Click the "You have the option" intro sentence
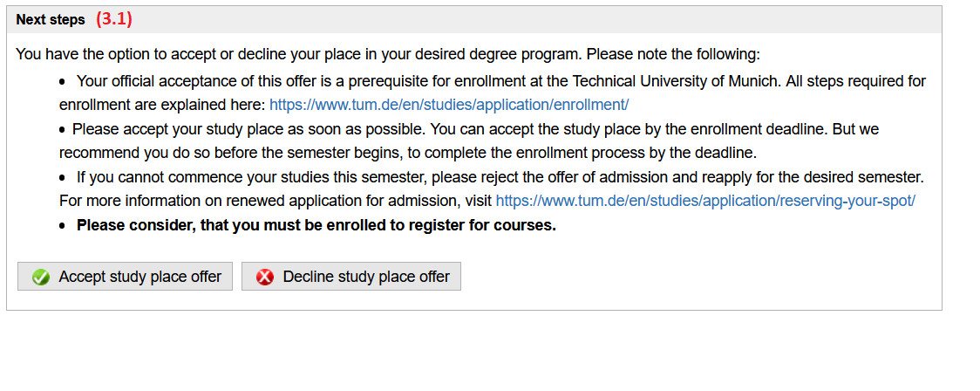The image size is (980, 391). (388, 54)
